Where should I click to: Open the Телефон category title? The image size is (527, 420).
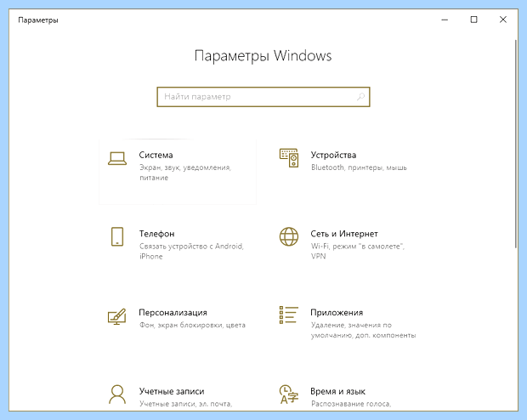pos(157,234)
